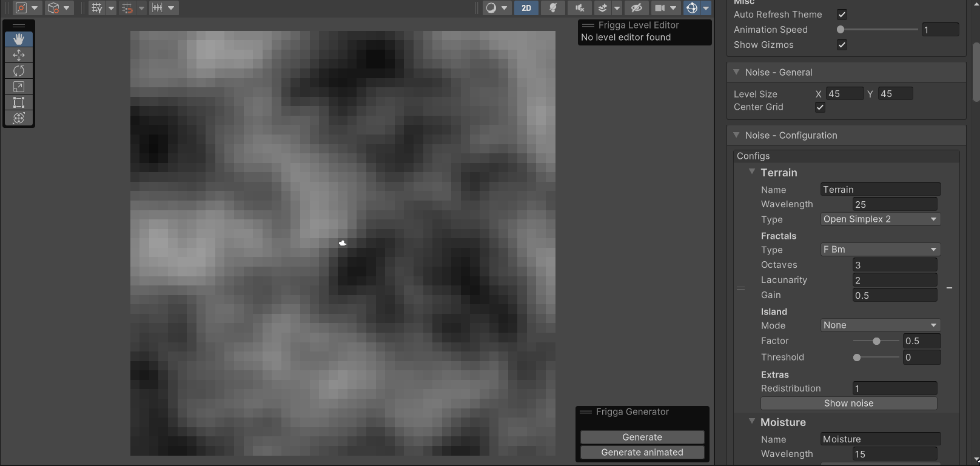The image size is (980, 466).
Task: Disable the Center Grid checkbox
Action: [820, 107]
